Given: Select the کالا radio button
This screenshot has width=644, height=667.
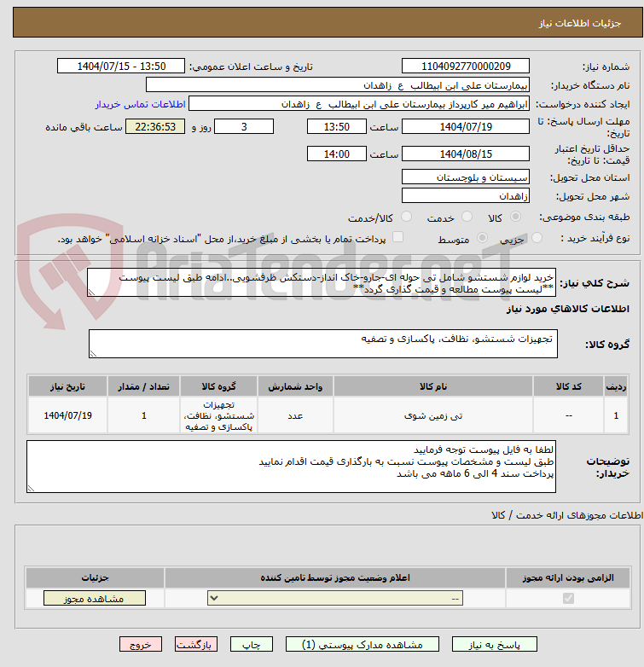Looking at the screenshot, I should pyautogui.click(x=515, y=217).
